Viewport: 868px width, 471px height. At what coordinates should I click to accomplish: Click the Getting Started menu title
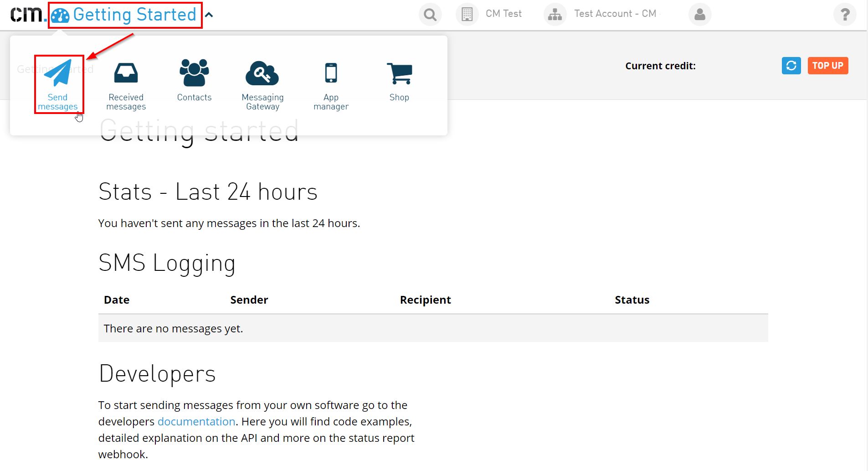135,15
